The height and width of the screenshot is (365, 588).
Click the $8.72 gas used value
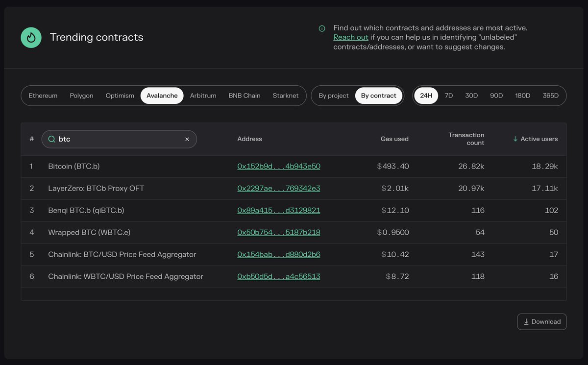[x=397, y=276]
